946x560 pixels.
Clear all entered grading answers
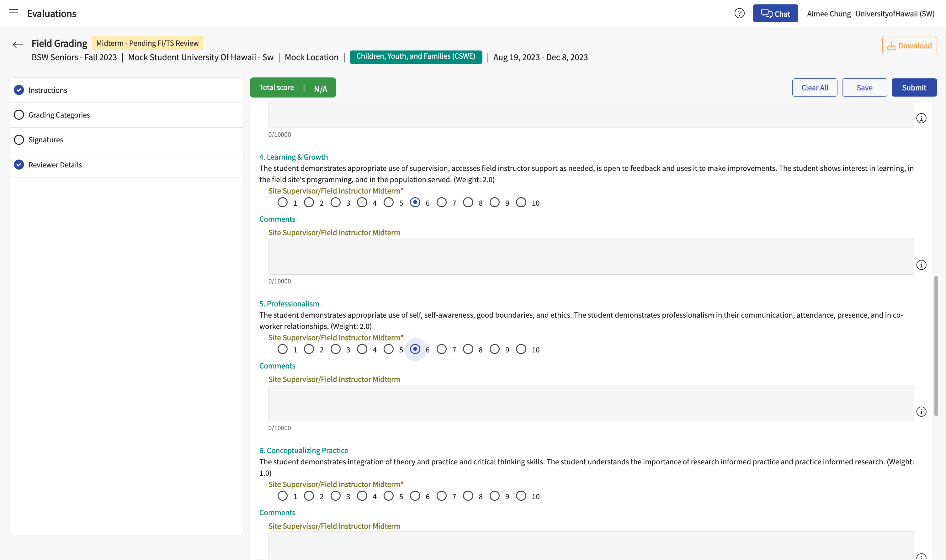815,87
